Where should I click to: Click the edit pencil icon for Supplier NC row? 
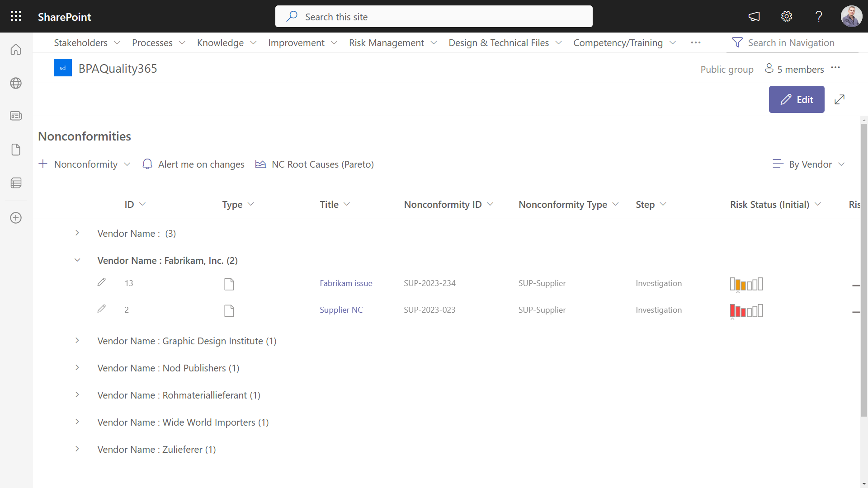(x=101, y=308)
